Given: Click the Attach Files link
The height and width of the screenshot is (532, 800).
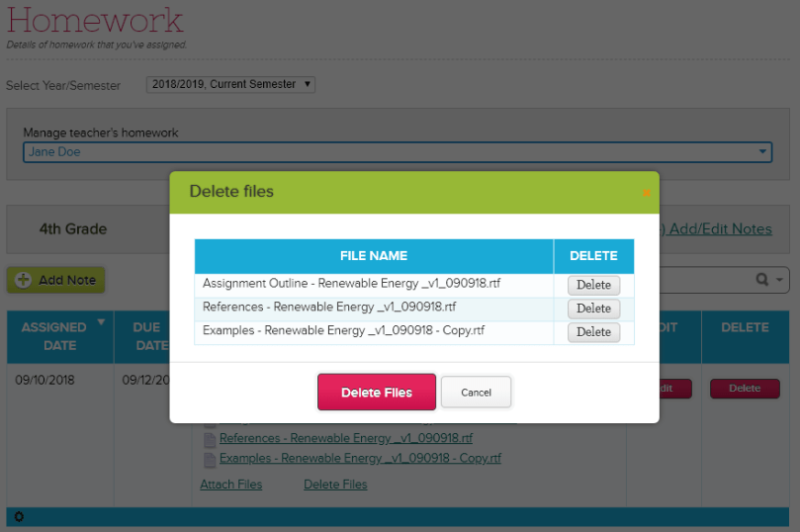Looking at the screenshot, I should [231, 485].
